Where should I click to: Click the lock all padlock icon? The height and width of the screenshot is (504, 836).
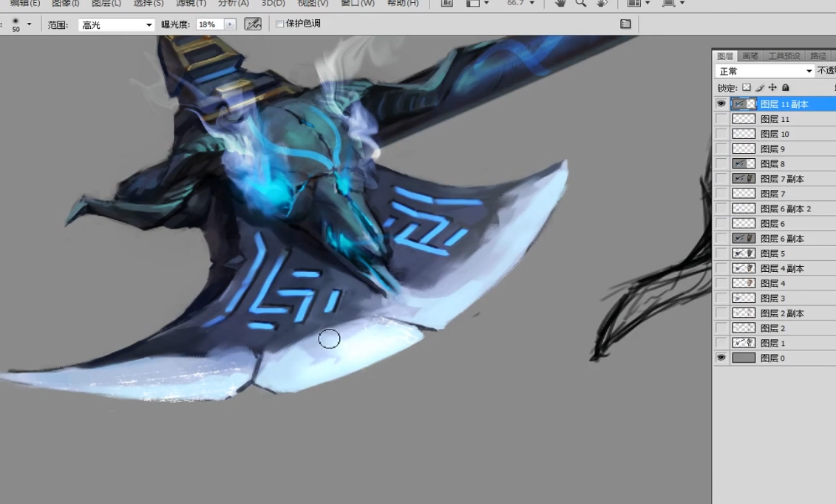coord(785,87)
